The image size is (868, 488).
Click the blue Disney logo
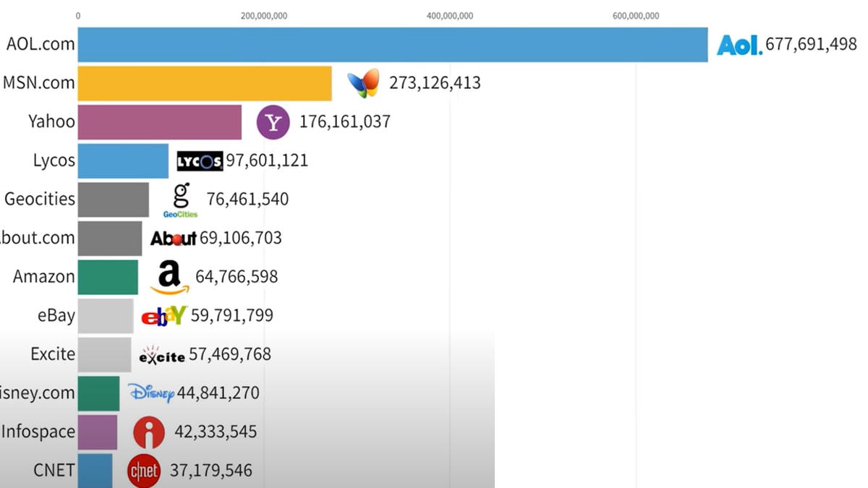[x=151, y=393]
